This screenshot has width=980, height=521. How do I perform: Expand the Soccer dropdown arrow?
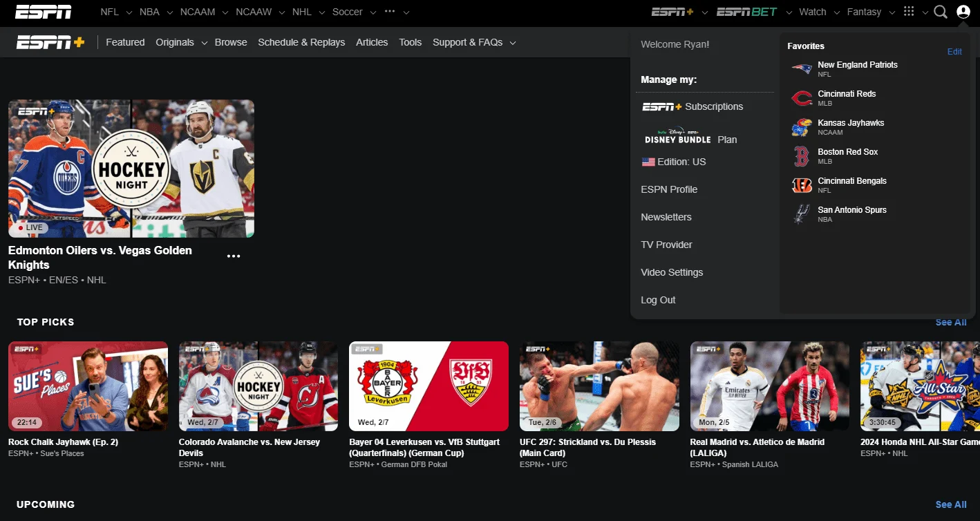point(373,12)
